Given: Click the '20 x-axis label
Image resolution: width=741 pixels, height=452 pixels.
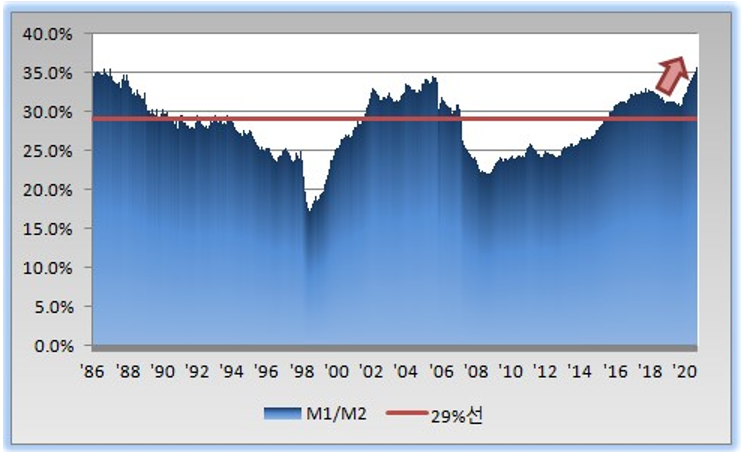Looking at the screenshot, I should pyautogui.click(x=684, y=372).
